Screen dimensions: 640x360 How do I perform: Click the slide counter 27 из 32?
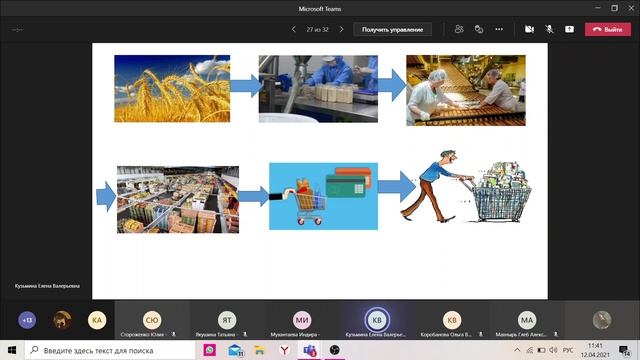pyautogui.click(x=317, y=29)
